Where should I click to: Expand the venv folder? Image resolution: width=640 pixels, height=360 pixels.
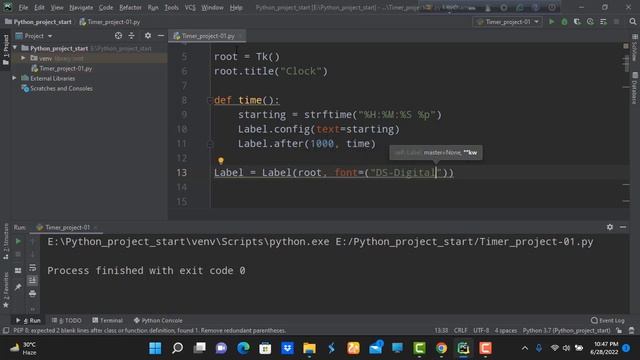click(23, 58)
